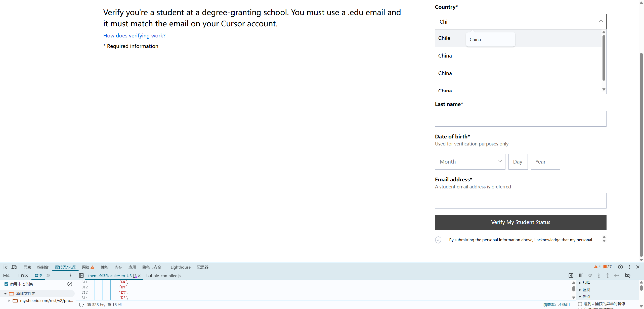Expand my.sheerid.com folder tree item

9,301
